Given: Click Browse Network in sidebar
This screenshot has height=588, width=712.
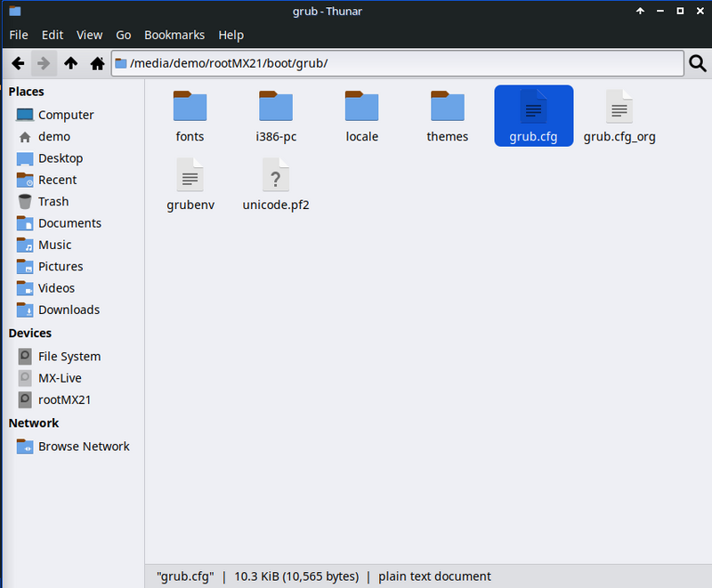Looking at the screenshot, I should click(x=73, y=447).
